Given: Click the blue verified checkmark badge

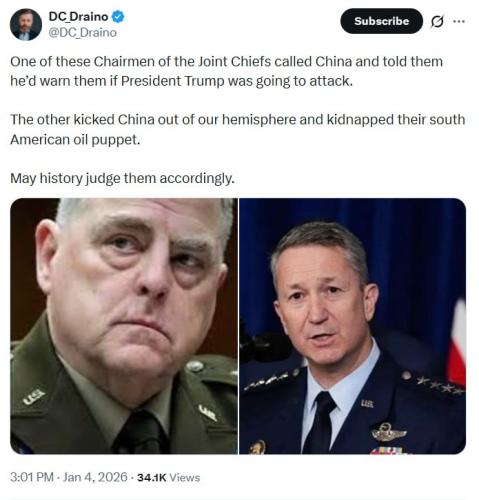Looking at the screenshot, I should click(118, 17).
